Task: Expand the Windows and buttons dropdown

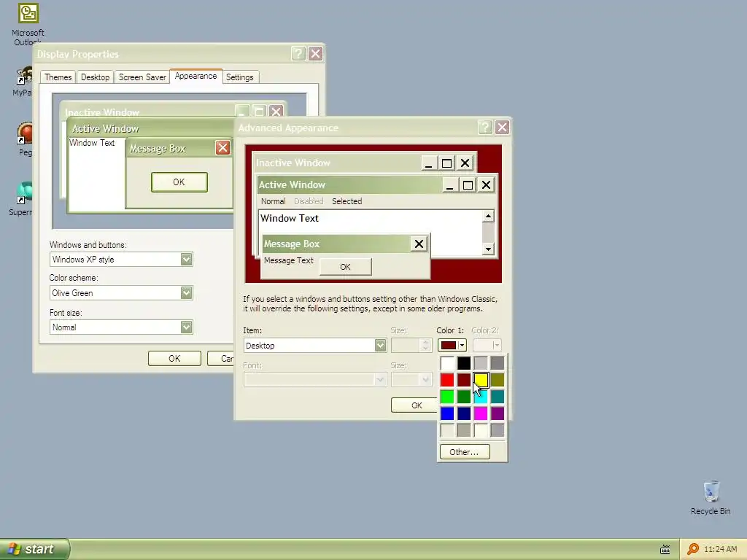Action: tap(186, 259)
